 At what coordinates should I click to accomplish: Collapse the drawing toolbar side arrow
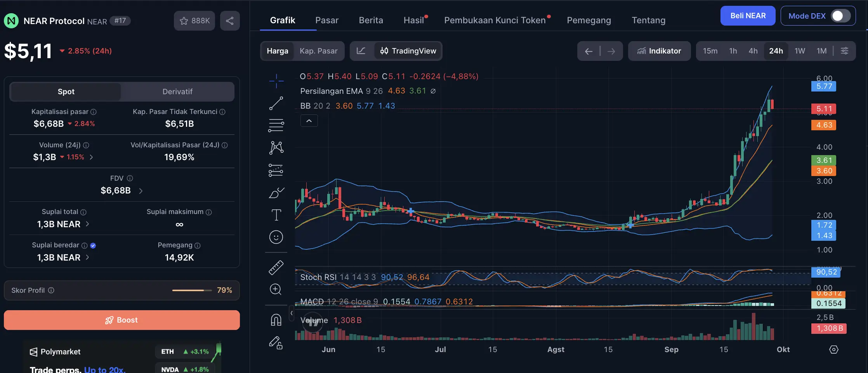292,313
